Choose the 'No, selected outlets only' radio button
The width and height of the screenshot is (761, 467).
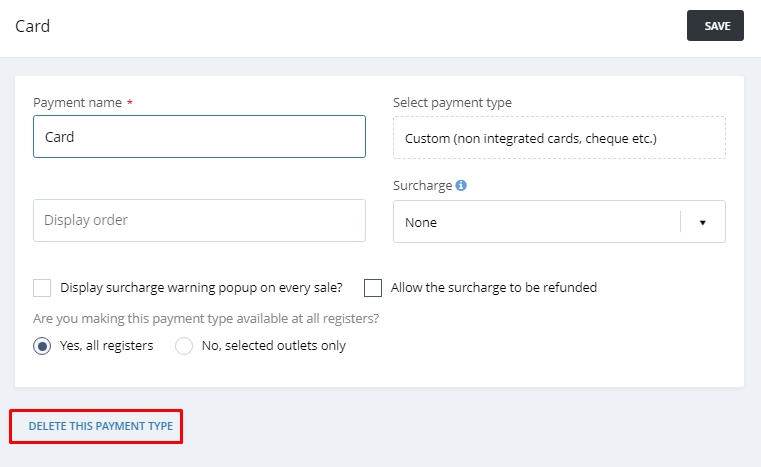coord(184,346)
